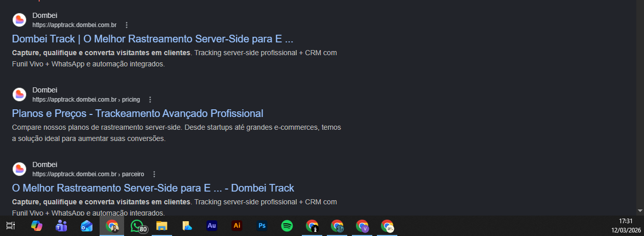Image resolution: width=644 pixels, height=236 pixels.
Task: Expand options menu beside parceiro result
Action: pos(154,174)
